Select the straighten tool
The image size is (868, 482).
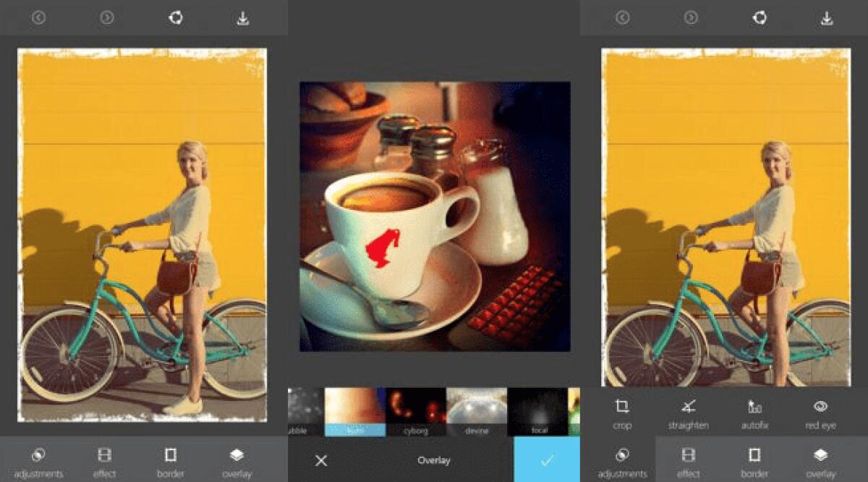[x=689, y=413]
